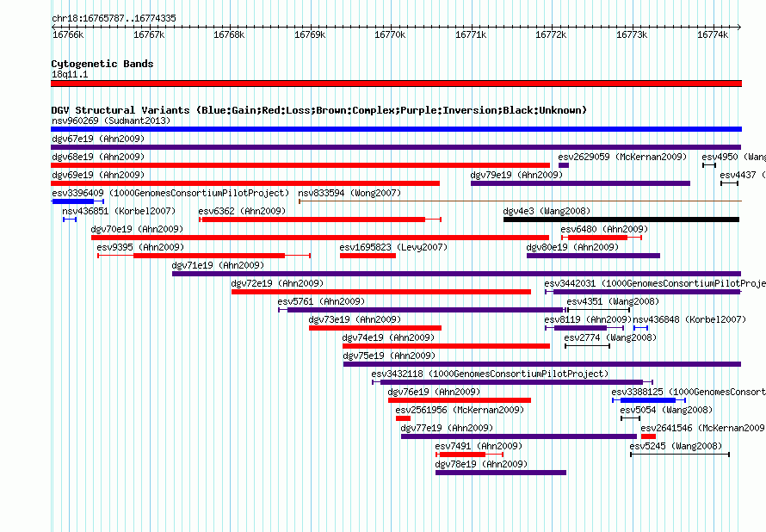Click dgv74e19 (Ahn2009) label
This screenshot has height=532, width=766.
[x=388, y=337]
